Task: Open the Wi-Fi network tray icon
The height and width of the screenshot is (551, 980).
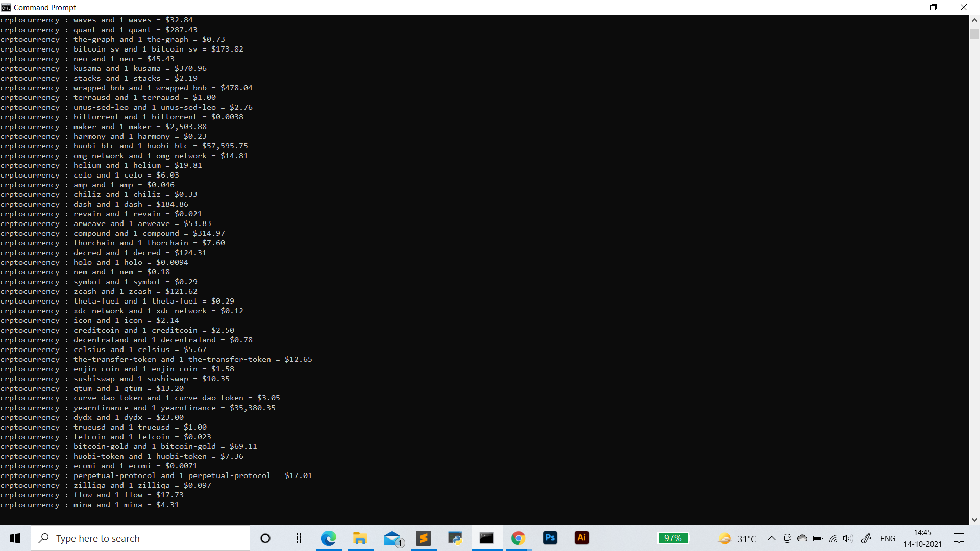Action: pos(833,538)
